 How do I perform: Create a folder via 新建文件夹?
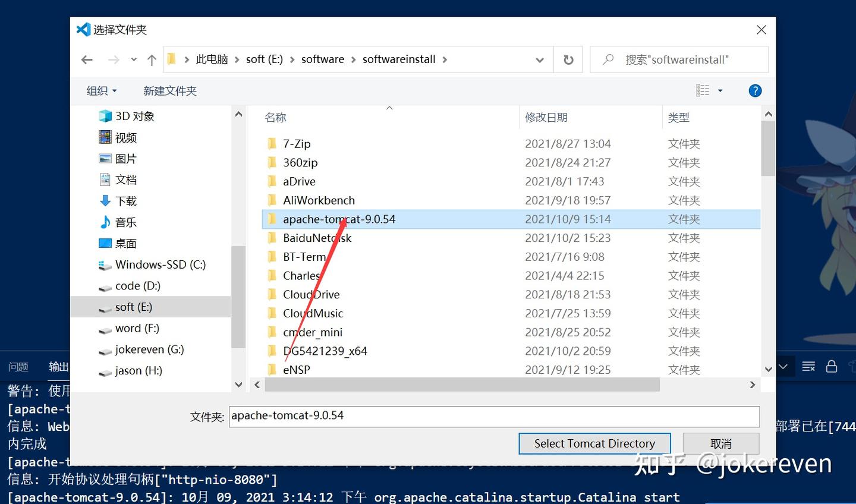tap(169, 90)
